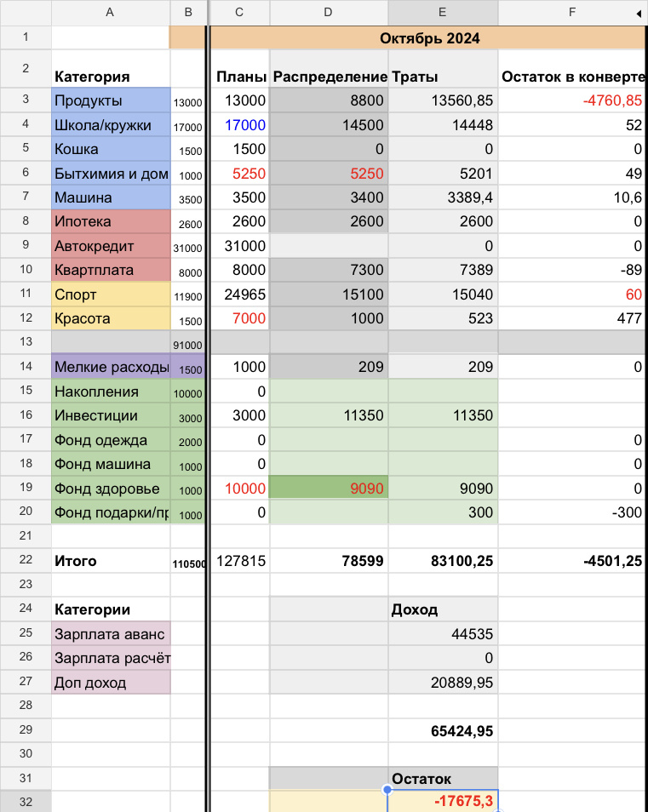Select the 'Продукты' category cell
This screenshot has height=812, width=648.
111,100
